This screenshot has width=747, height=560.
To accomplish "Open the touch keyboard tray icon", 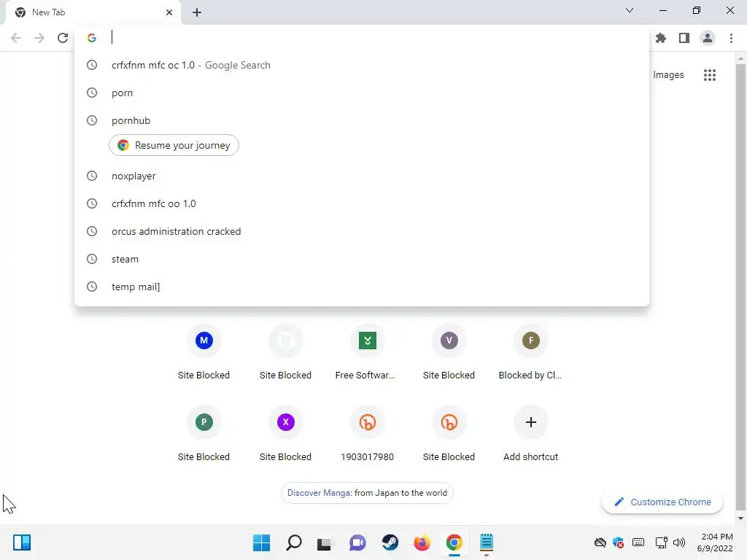I will tap(638, 542).
